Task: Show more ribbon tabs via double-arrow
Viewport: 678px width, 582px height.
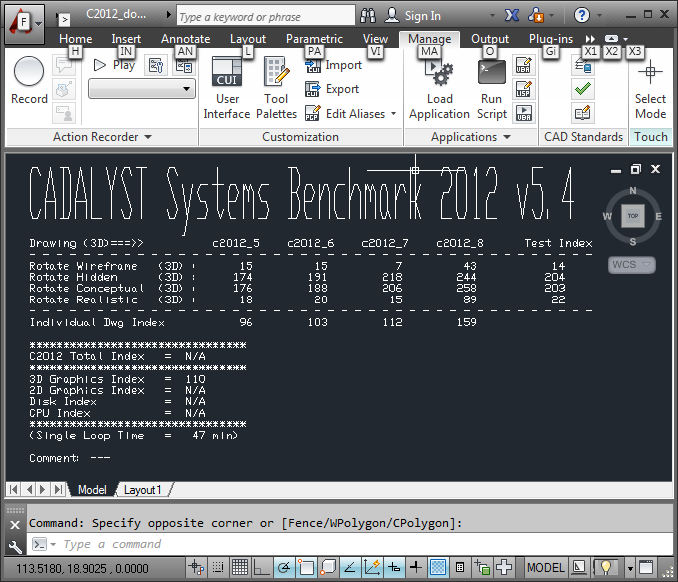Action: pos(590,39)
